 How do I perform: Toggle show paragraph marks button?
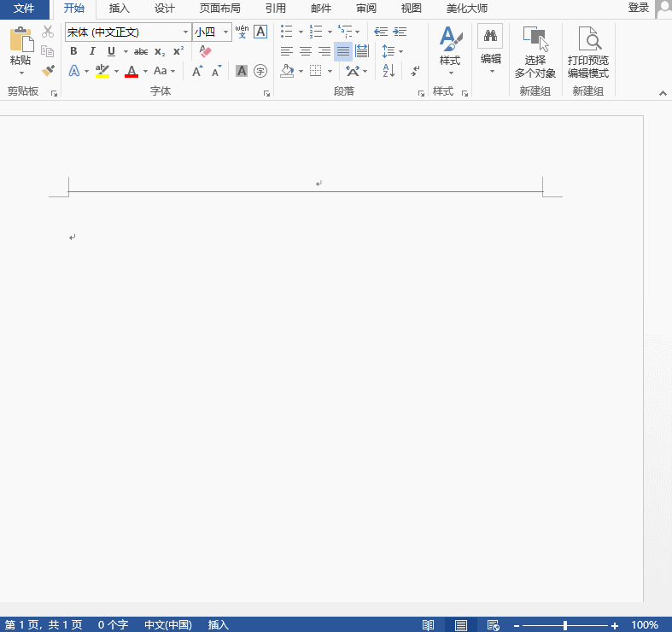point(415,71)
